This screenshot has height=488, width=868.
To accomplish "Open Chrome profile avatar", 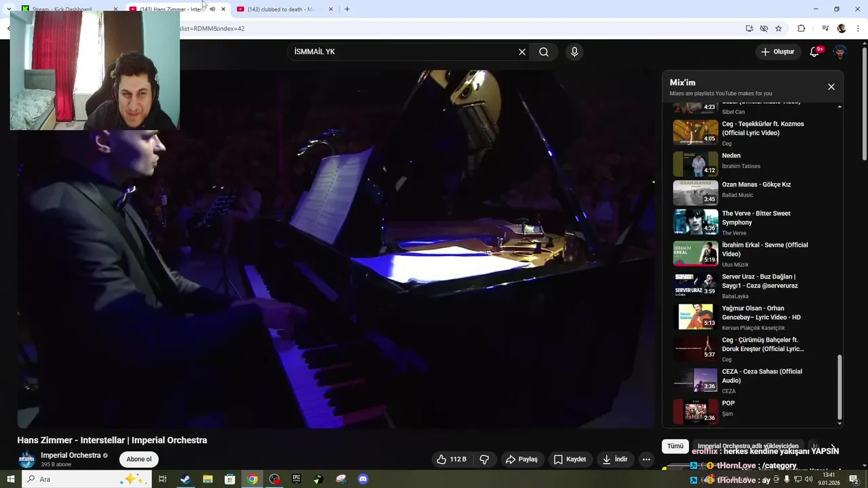I will (842, 28).
